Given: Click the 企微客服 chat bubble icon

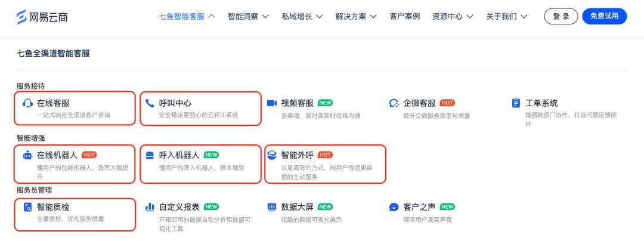Looking at the screenshot, I should tap(394, 103).
